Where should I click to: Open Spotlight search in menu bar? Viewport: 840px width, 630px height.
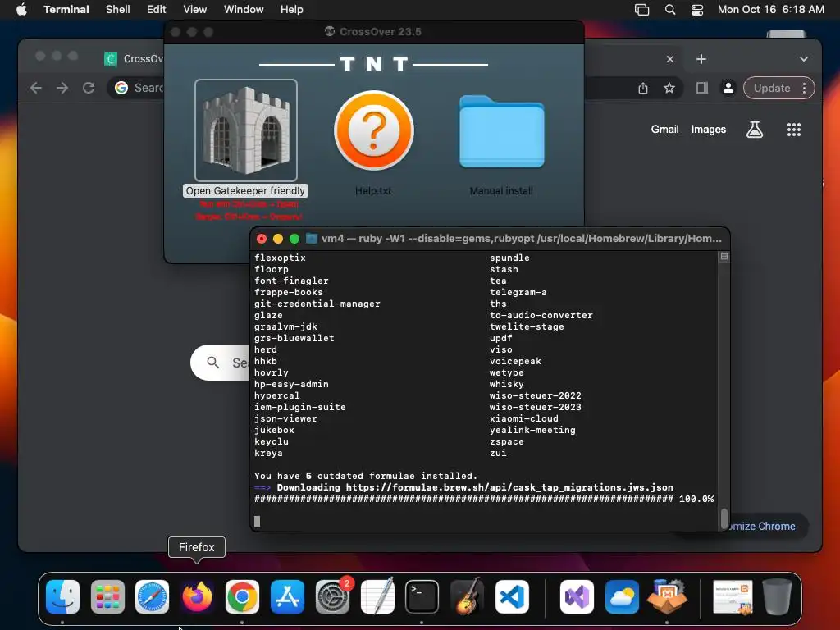[x=670, y=10]
